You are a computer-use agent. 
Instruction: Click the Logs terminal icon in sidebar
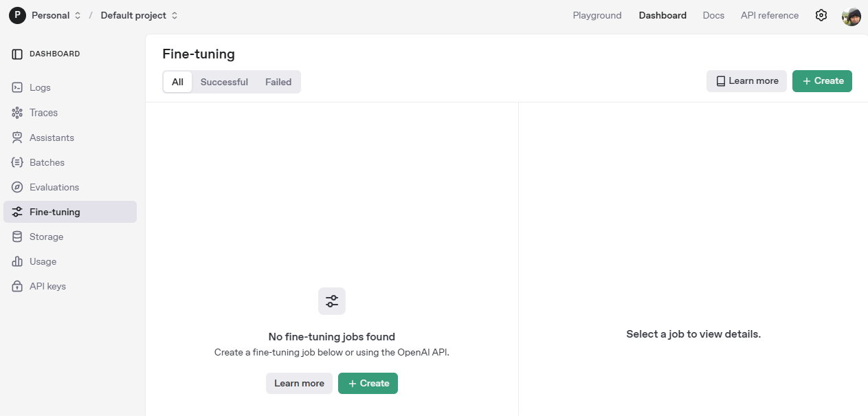(17, 88)
